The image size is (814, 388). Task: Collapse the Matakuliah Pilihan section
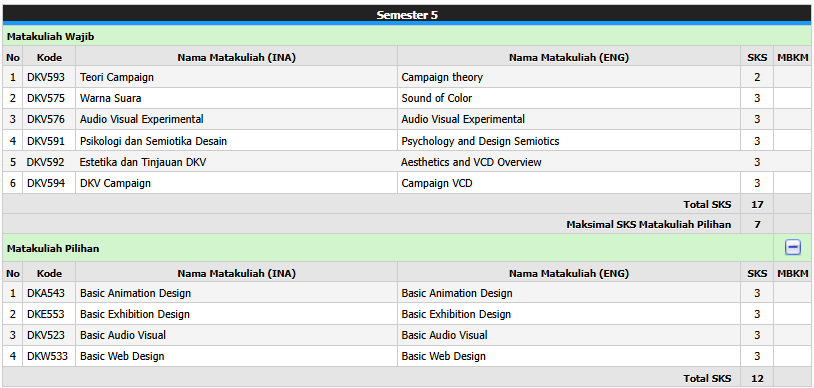792,248
